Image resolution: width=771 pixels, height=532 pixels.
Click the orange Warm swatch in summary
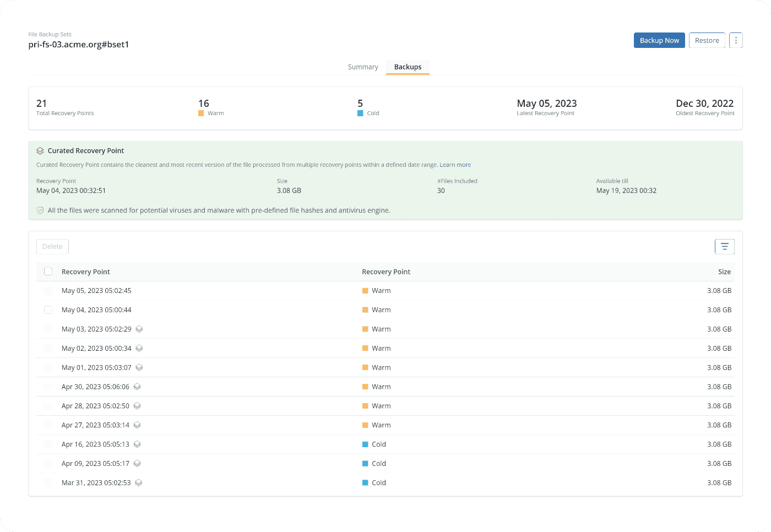tap(201, 113)
